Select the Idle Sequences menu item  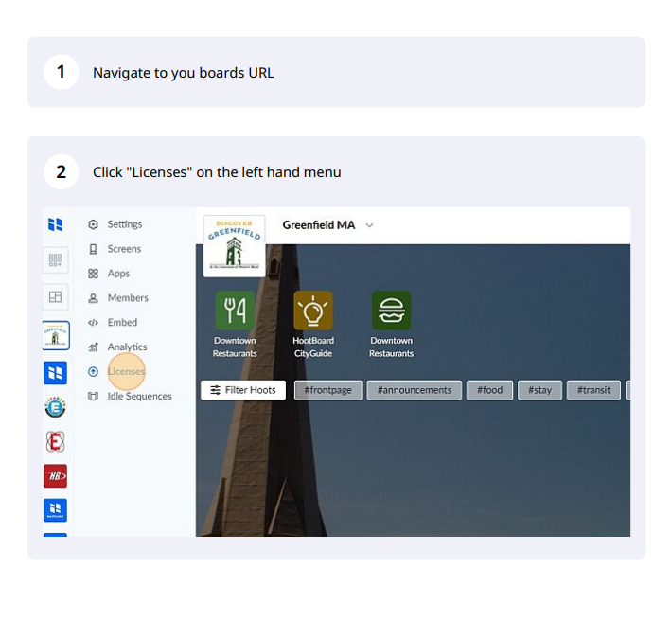138,397
